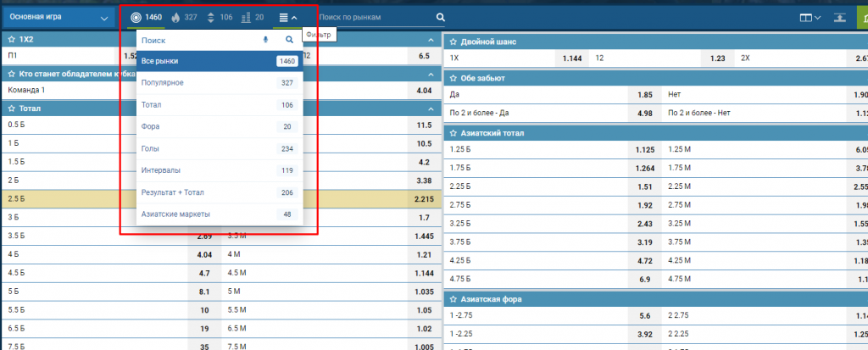
Task: Click the all markets target icon (1460)
Action: pyautogui.click(x=137, y=17)
